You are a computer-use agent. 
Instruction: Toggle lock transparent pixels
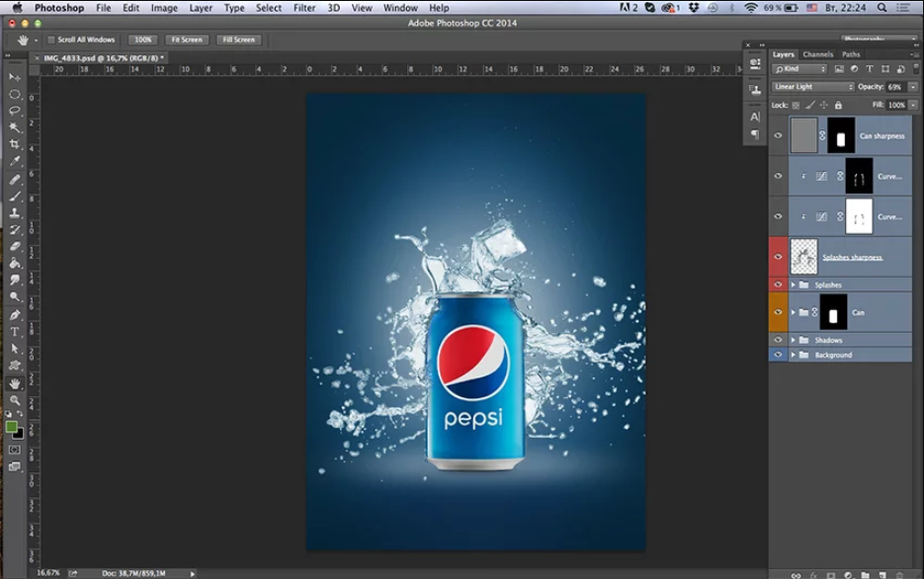(797, 106)
